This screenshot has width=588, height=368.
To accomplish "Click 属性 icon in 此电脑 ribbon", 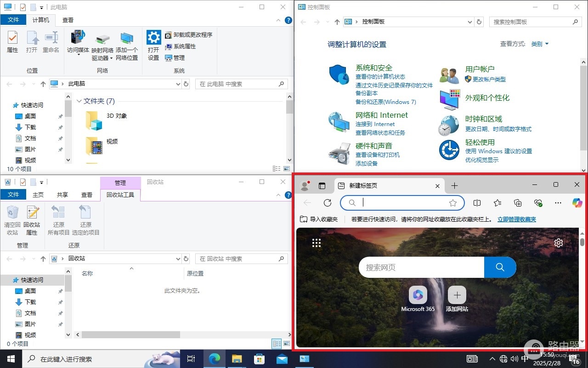I will (12, 42).
